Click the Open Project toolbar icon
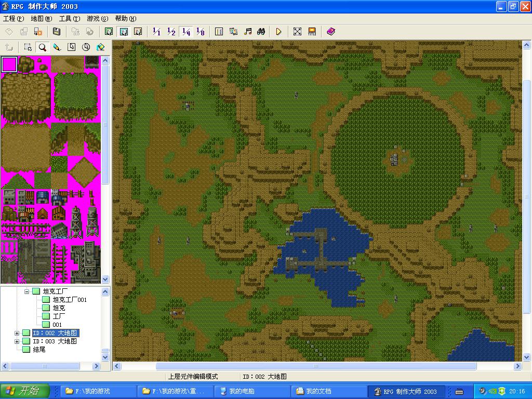 [24, 32]
